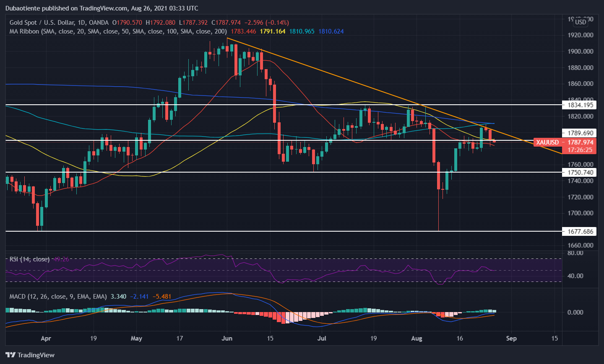Click the teal 100 SMA value 1810.965
604x364 pixels.
[302, 31]
